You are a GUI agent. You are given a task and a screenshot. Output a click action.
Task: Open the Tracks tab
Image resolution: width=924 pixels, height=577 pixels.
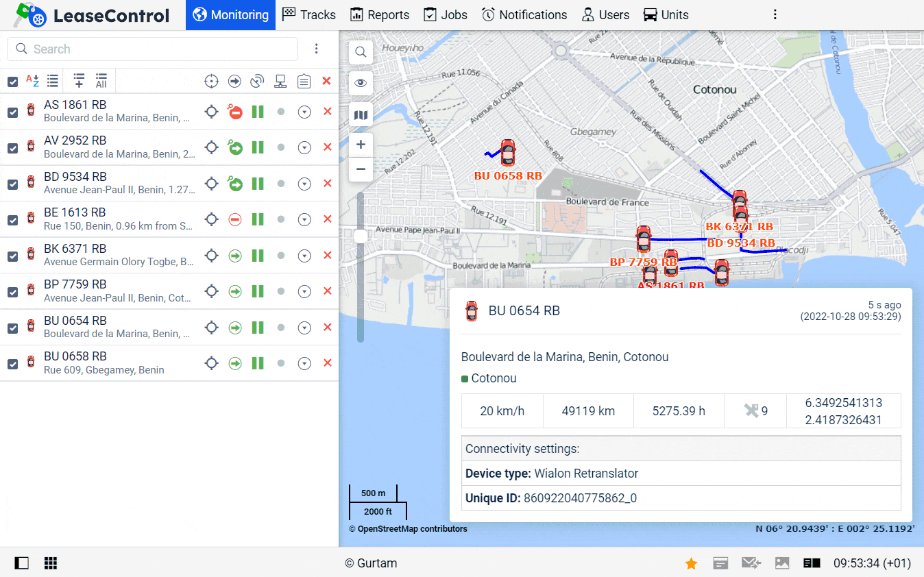[x=309, y=15]
